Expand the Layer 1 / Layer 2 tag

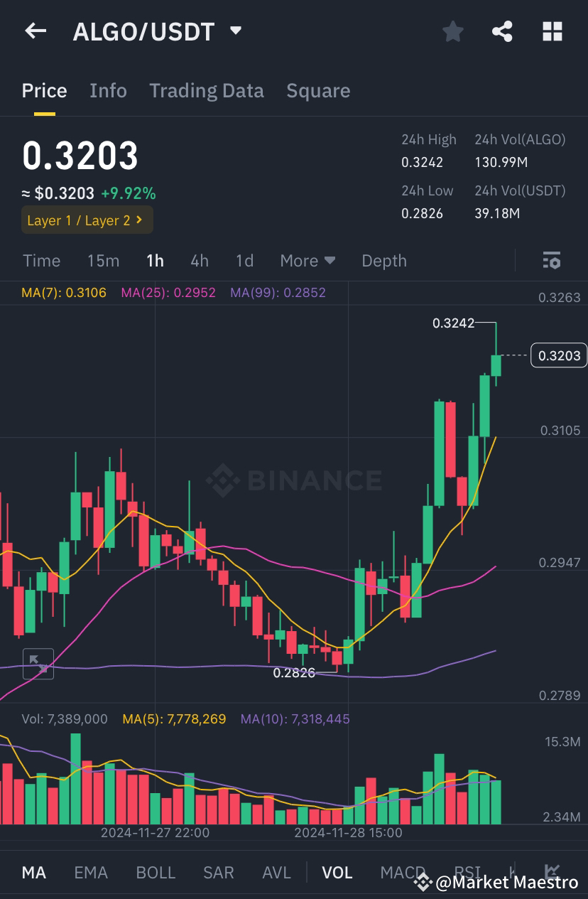87,220
